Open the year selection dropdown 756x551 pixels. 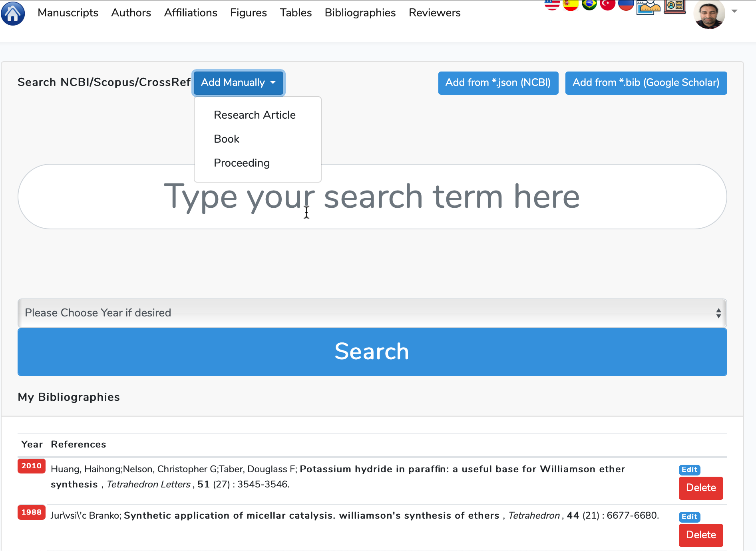372,313
